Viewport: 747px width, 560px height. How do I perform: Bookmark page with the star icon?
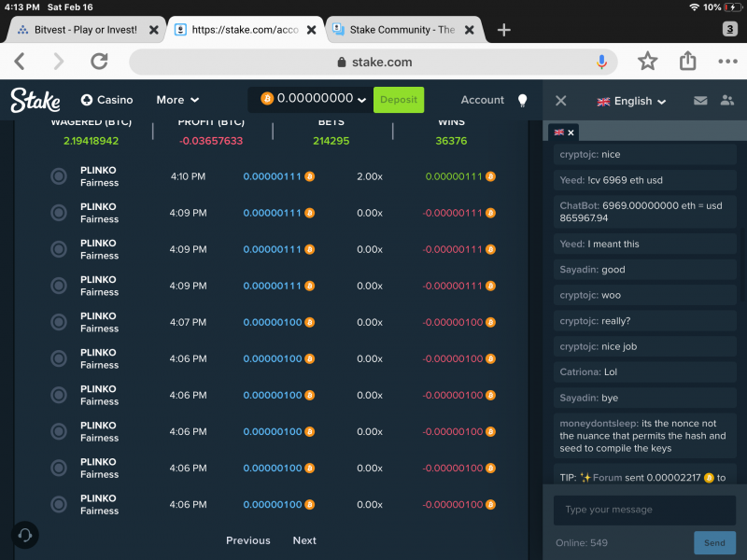pos(647,61)
